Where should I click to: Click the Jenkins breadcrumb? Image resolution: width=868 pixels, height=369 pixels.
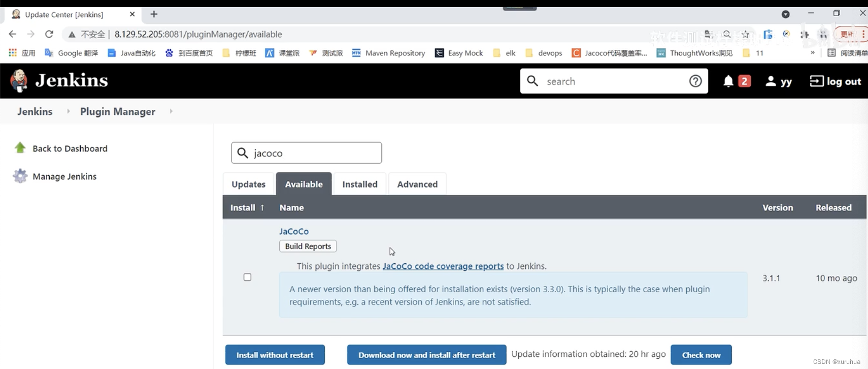pyautogui.click(x=35, y=111)
